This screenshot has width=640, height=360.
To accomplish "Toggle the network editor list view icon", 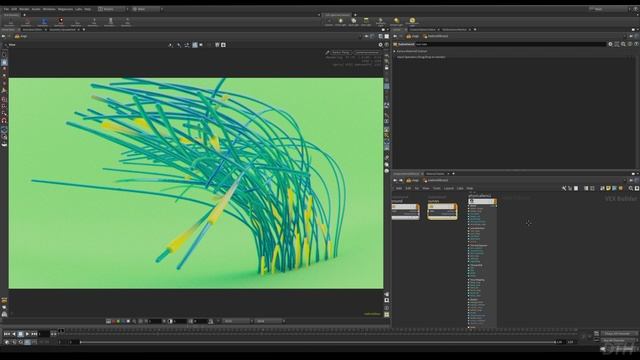I will pos(586,188).
